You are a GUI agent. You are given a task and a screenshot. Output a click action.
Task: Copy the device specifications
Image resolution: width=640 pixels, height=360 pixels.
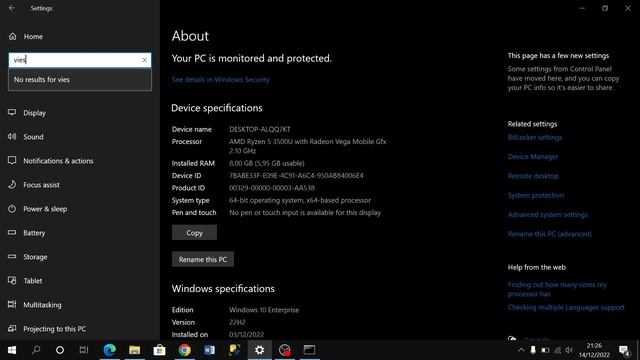(x=194, y=233)
